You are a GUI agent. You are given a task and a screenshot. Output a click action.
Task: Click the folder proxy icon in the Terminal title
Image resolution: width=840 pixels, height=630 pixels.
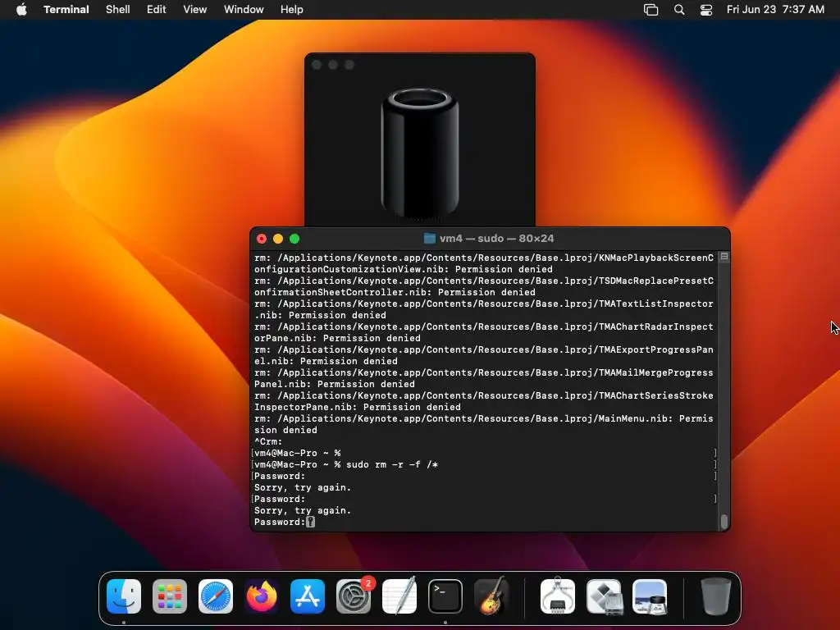pos(429,239)
